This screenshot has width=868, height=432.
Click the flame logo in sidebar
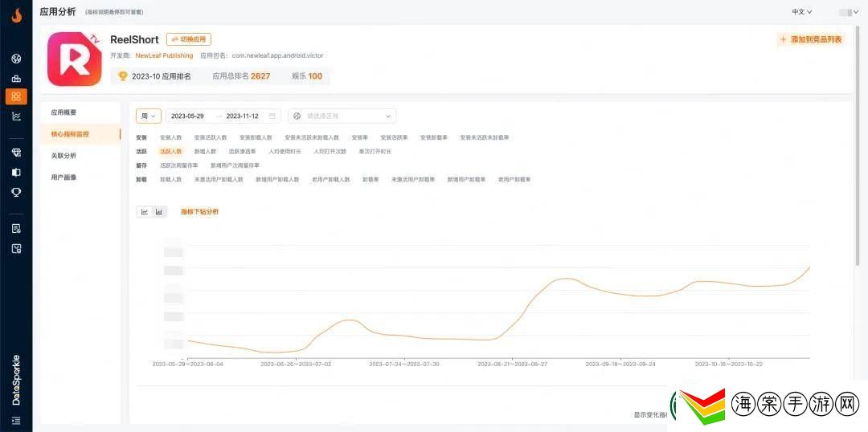(16, 15)
